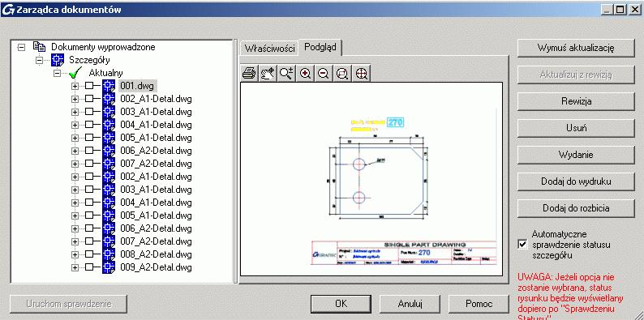
Task: Click the Wydanie button
Action: (576, 155)
